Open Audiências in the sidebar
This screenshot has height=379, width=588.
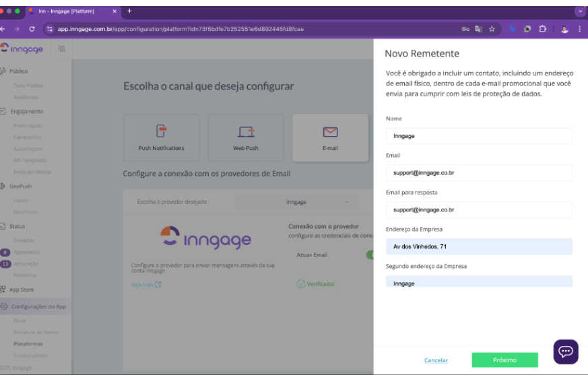[26, 97]
